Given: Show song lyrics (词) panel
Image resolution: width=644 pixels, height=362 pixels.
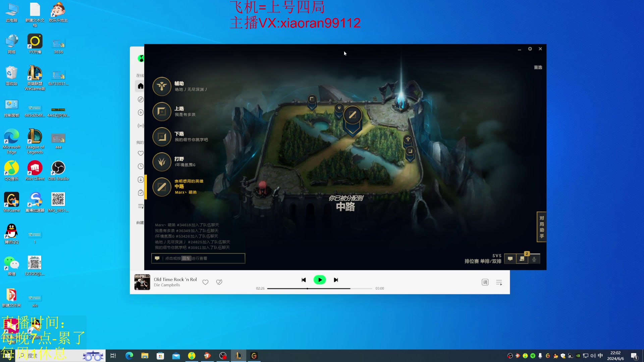Looking at the screenshot, I should [x=485, y=282].
